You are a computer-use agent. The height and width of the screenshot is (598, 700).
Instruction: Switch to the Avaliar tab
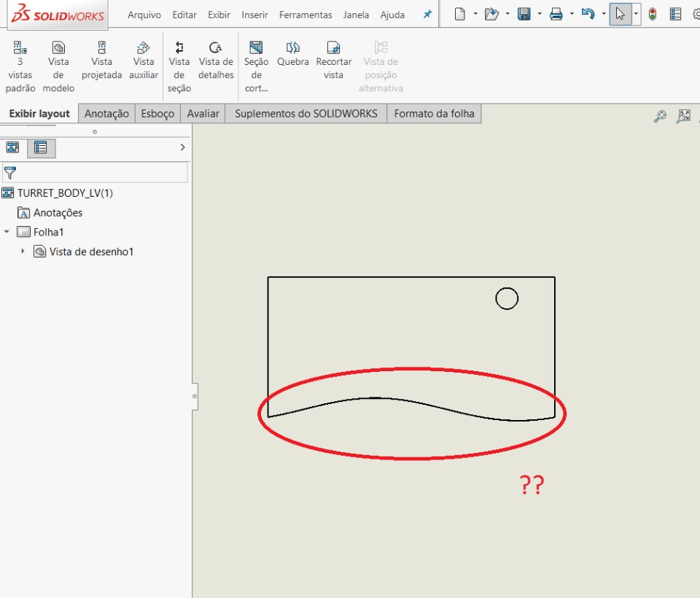pyautogui.click(x=203, y=114)
